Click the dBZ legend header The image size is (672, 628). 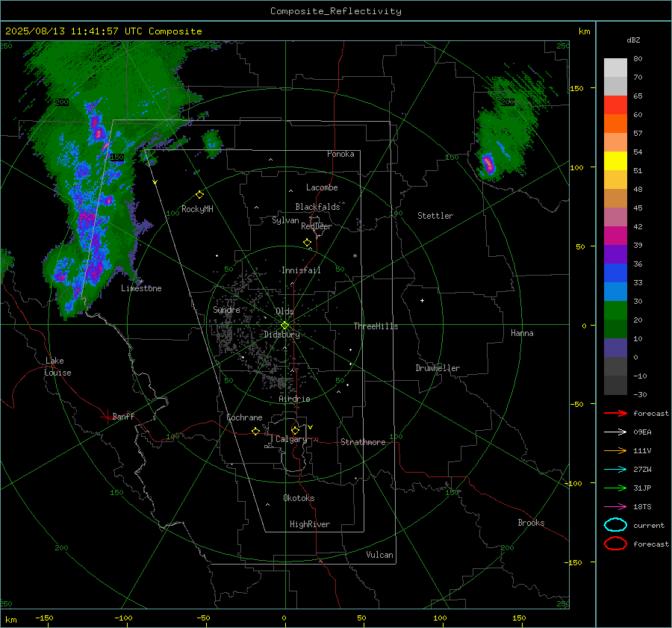click(x=633, y=40)
